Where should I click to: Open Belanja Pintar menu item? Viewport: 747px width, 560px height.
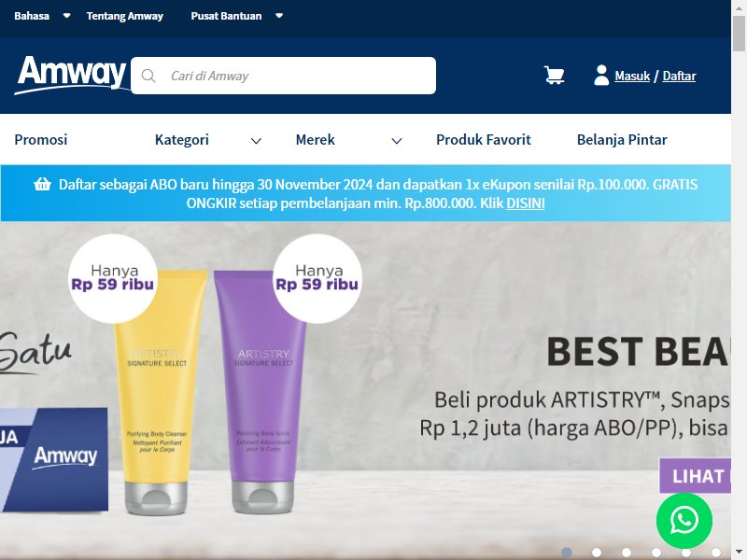point(622,139)
